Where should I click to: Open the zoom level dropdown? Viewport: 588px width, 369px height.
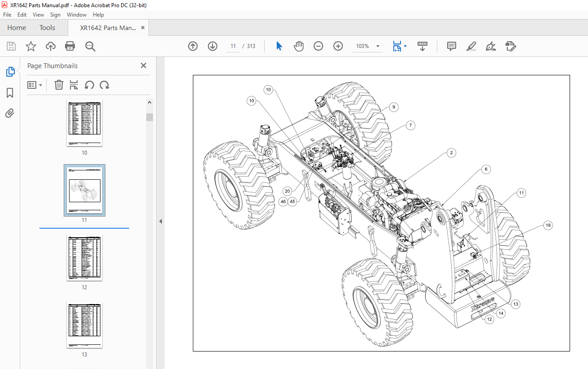[x=378, y=46]
